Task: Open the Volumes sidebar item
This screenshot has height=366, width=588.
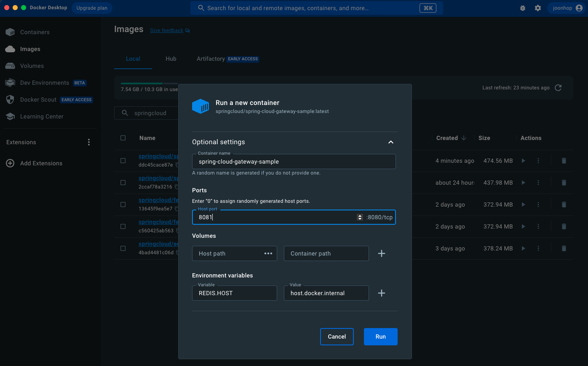Action: click(32, 66)
